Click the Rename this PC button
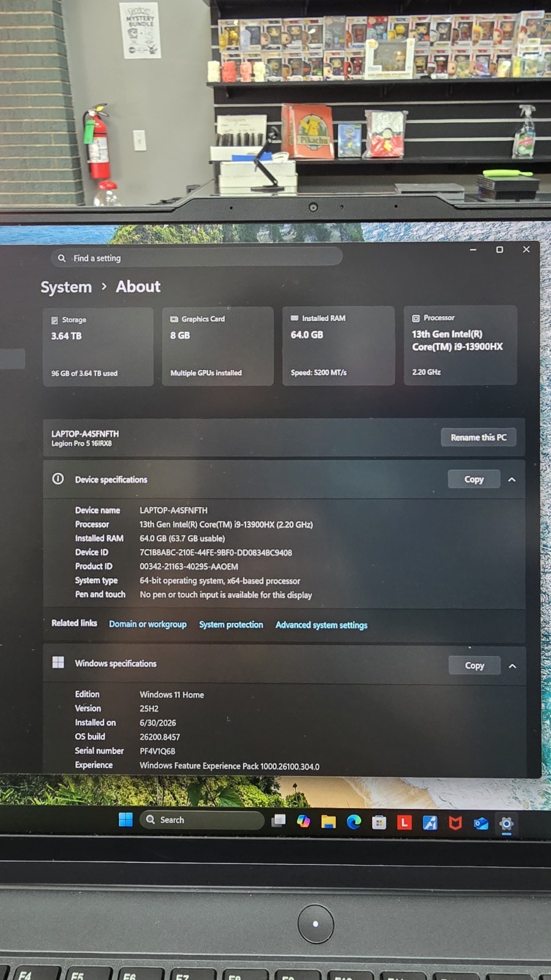 click(479, 437)
